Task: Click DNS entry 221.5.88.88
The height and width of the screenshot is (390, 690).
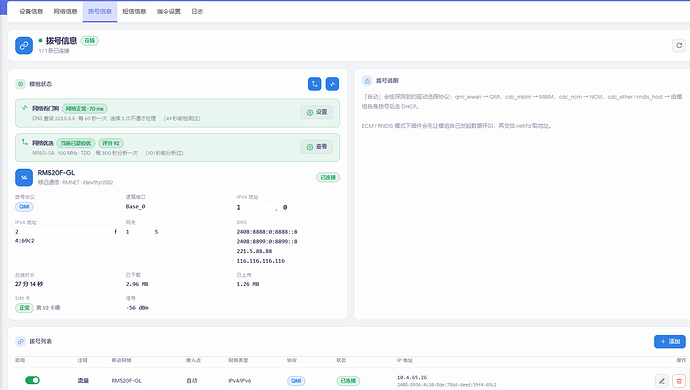Action: pyautogui.click(x=254, y=251)
